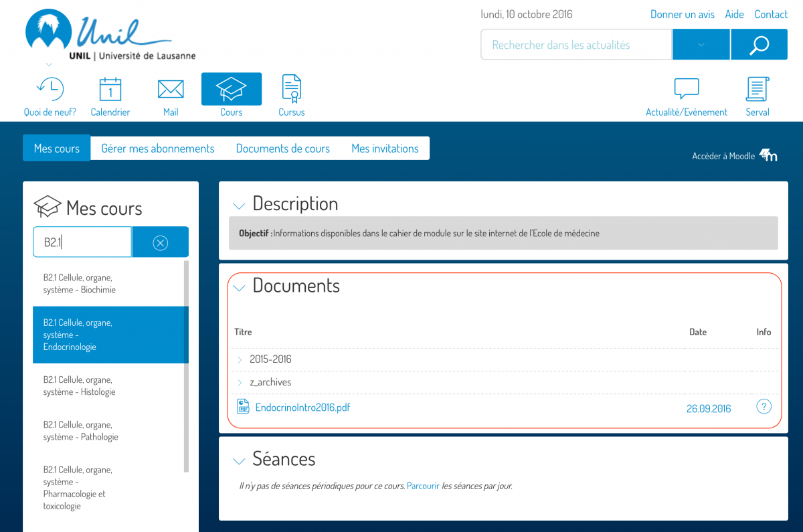Image resolution: width=803 pixels, height=532 pixels.
Task: Expand the z_archives folder
Action: (x=240, y=383)
